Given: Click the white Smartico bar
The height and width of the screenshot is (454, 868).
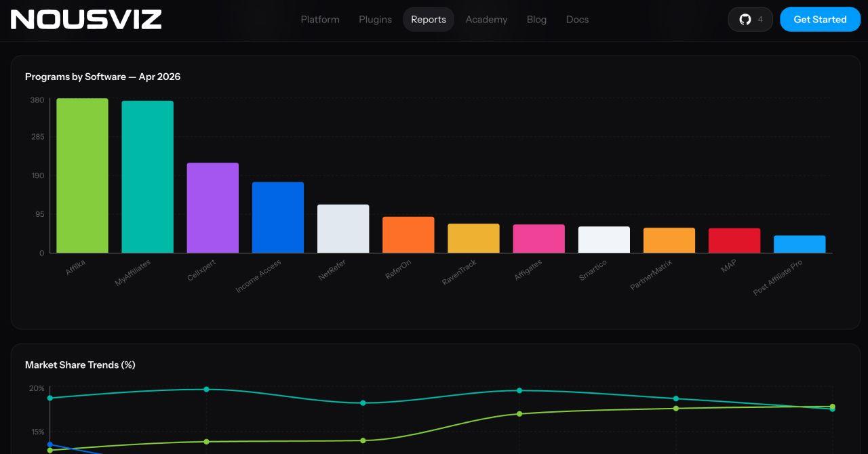Looking at the screenshot, I should point(604,241).
